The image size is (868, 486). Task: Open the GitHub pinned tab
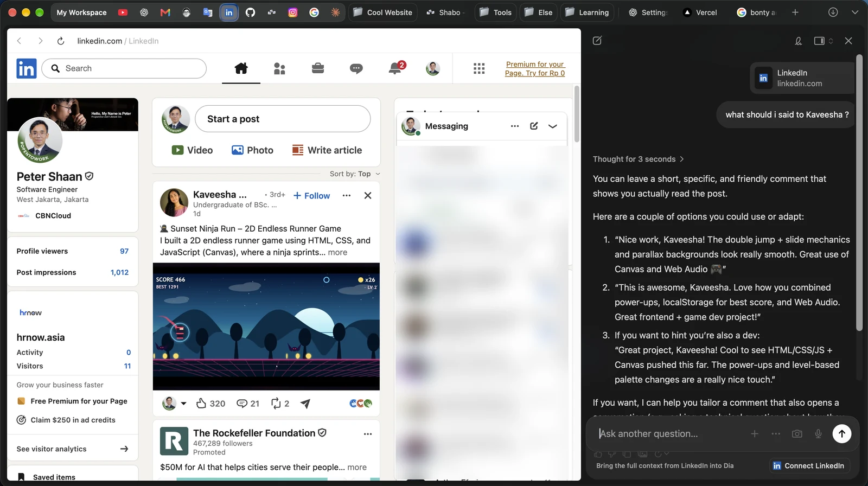(x=250, y=12)
